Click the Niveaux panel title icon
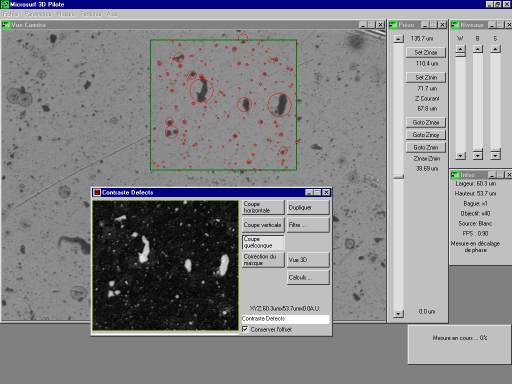The width and height of the screenshot is (512, 384). pyautogui.click(x=455, y=25)
